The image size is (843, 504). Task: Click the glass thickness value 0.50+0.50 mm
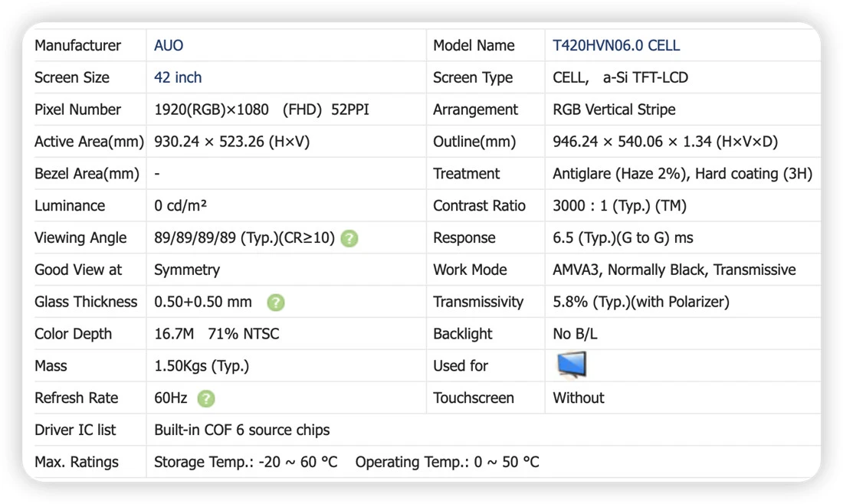tap(203, 302)
